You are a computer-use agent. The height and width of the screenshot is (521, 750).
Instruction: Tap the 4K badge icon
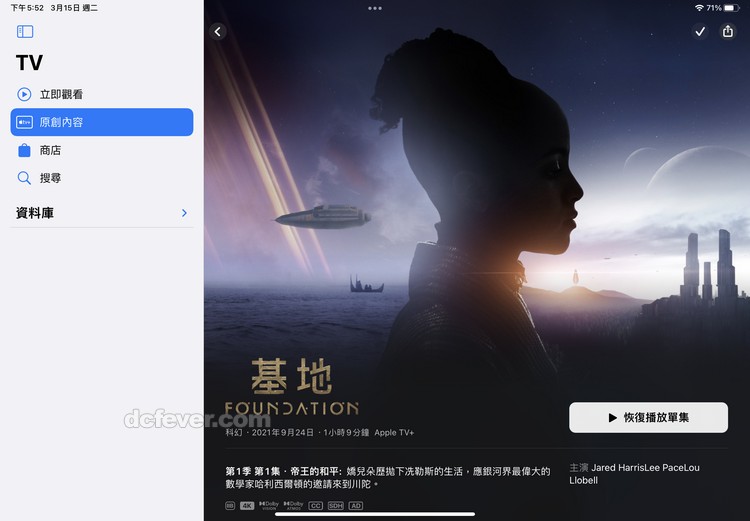[x=247, y=505]
